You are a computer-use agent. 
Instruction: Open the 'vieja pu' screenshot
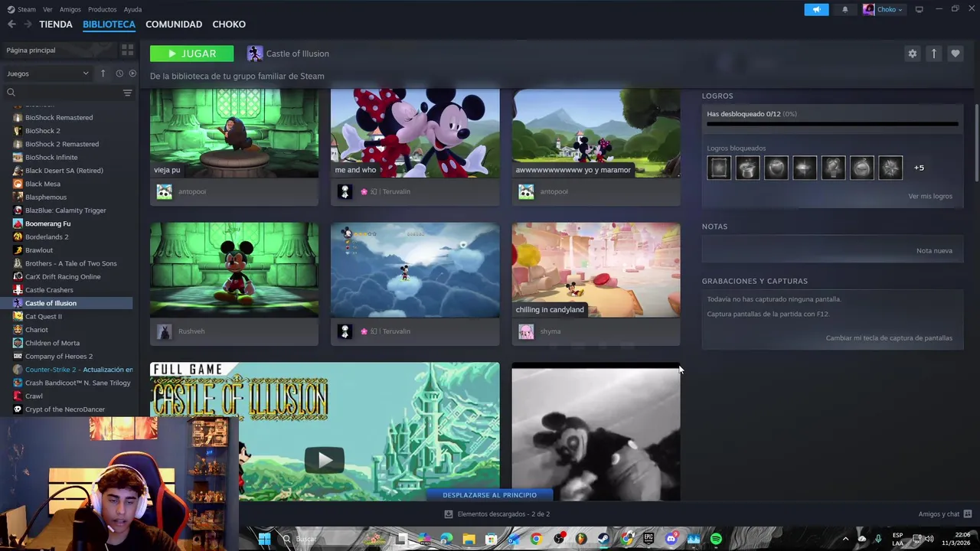234,133
